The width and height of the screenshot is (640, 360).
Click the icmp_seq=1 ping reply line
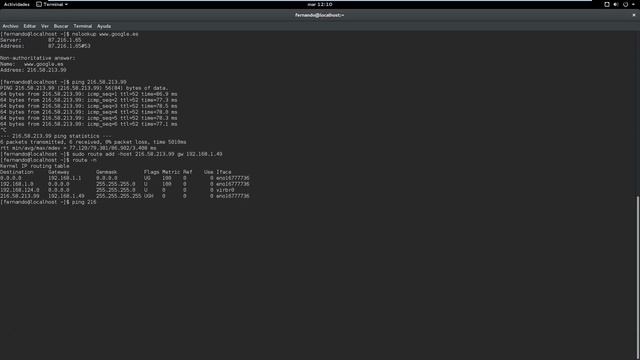(89, 94)
